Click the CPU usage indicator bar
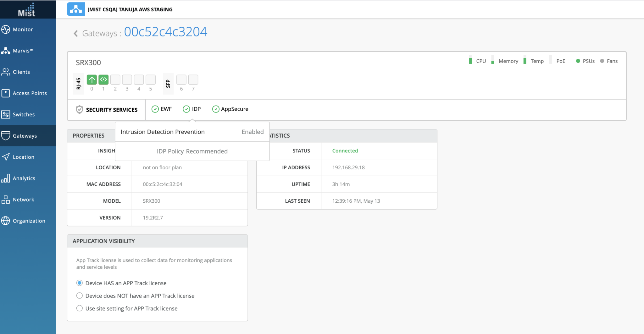 [470, 60]
